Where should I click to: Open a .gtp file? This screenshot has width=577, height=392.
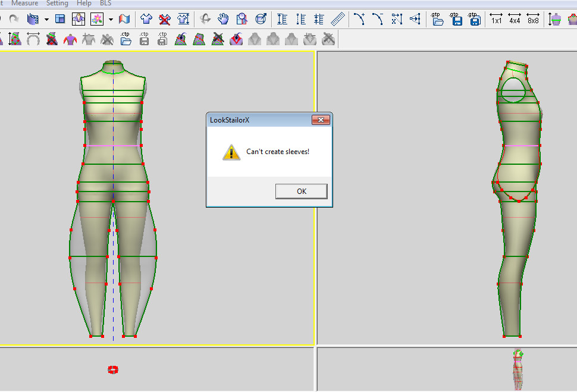pos(438,20)
